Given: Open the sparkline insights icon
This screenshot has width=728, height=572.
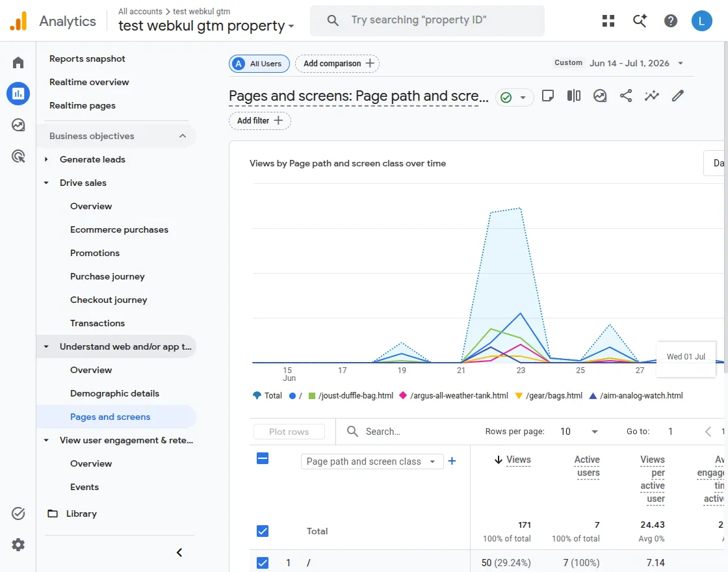Looking at the screenshot, I should click(652, 96).
